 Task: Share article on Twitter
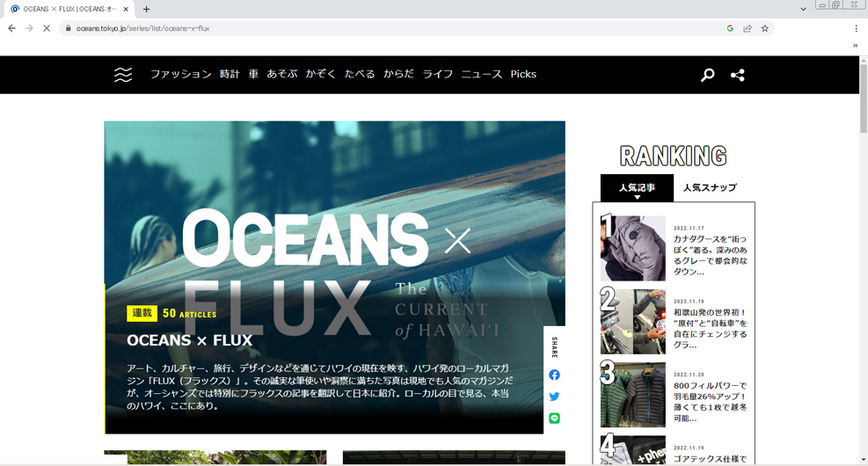tap(554, 397)
